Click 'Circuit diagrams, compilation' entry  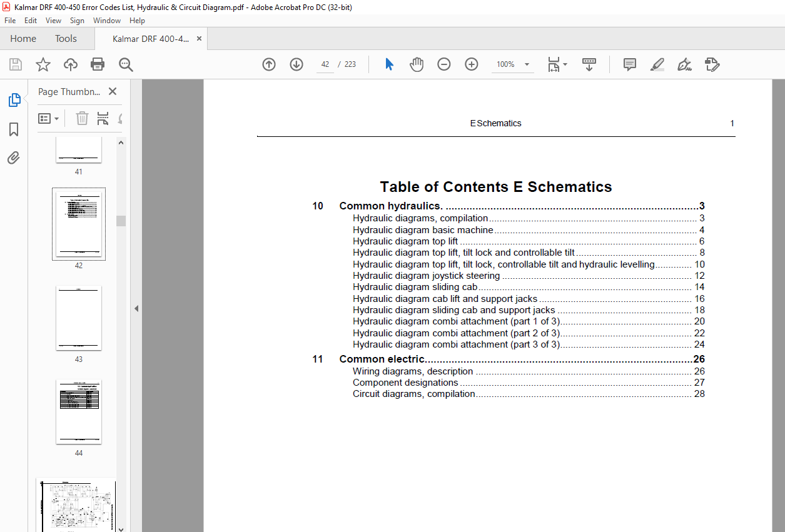tap(529, 394)
